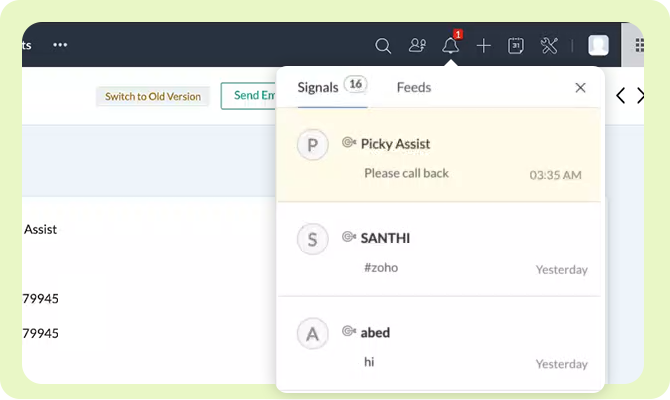Click signal icon beside Picky Assist
This screenshot has width=670, height=400.
[x=349, y=142]
